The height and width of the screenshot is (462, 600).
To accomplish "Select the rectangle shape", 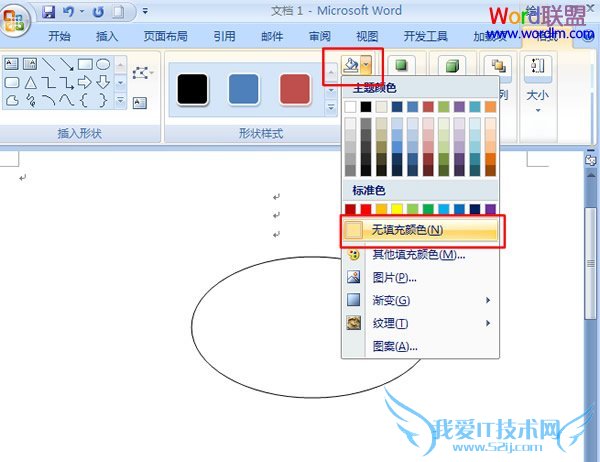I will coord(85,64).
